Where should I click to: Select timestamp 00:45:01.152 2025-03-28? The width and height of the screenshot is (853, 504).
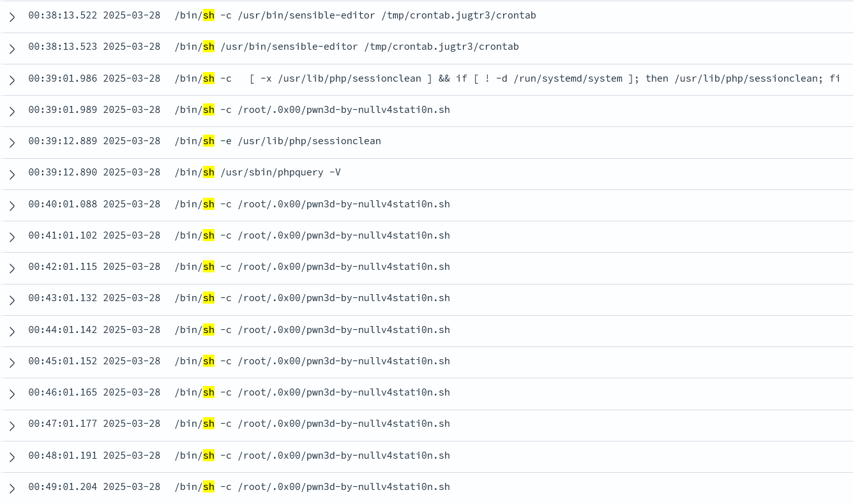(x=94, y=361)
